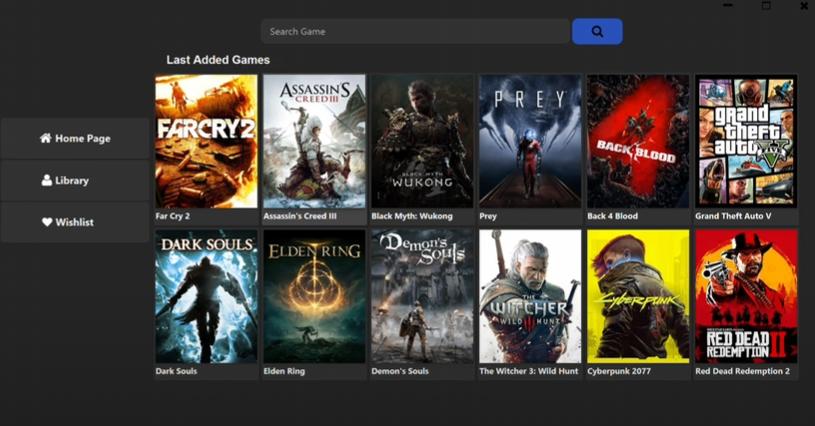Click the heart icon beside Wishlist

click(47, 222)
